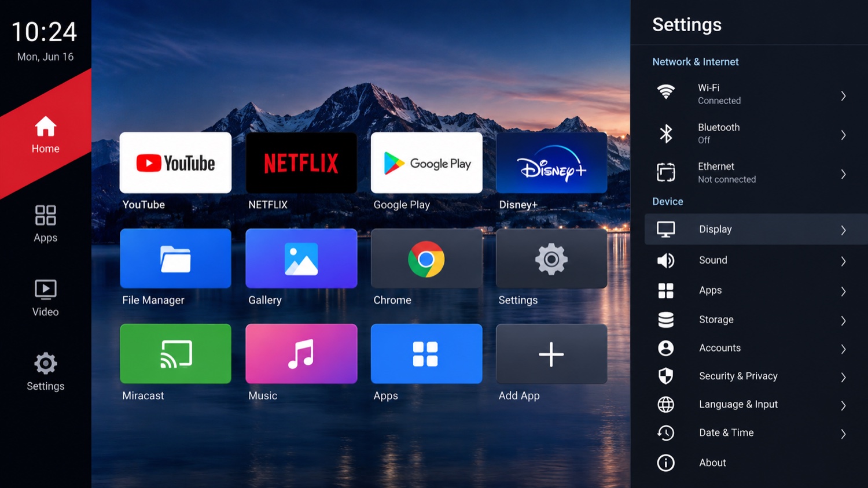Click the Storage disk stack icon

(x=666, y=320)
